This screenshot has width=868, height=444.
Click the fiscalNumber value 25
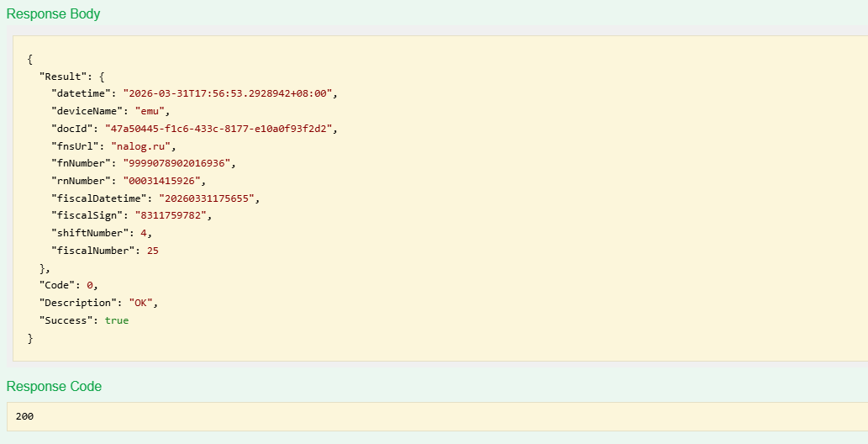(x=152, y=251)
